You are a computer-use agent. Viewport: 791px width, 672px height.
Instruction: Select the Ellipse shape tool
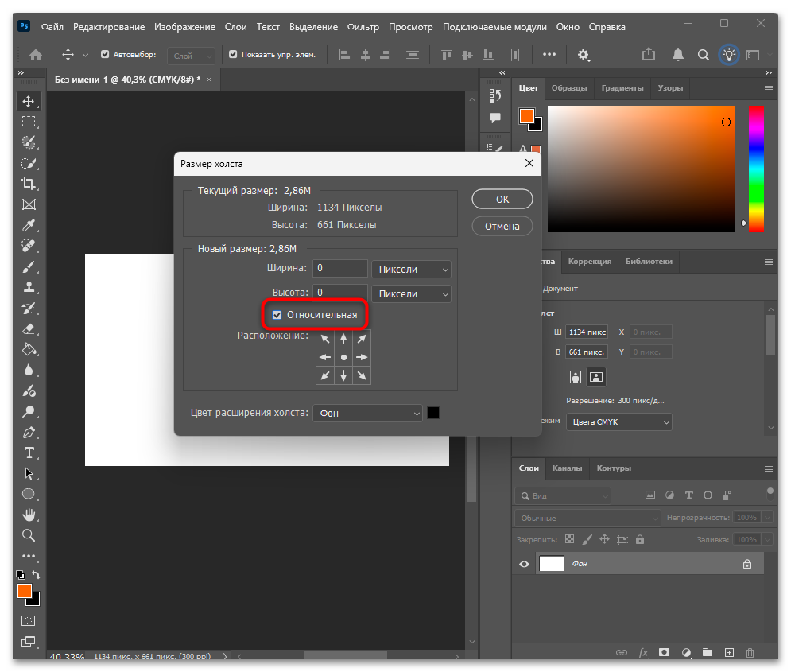tap(29, 494)
